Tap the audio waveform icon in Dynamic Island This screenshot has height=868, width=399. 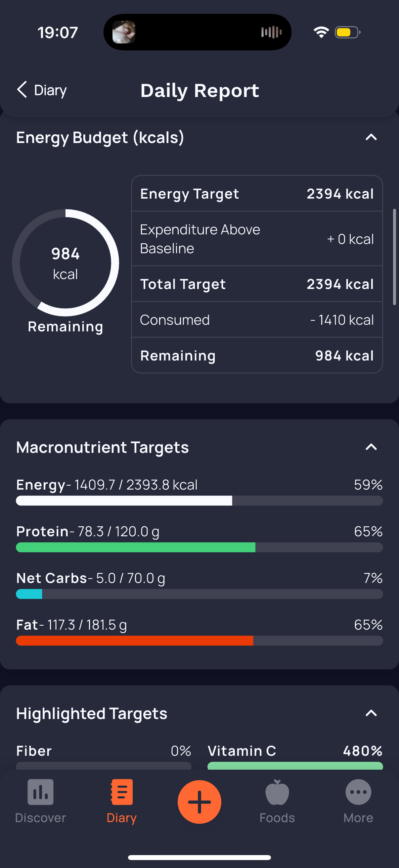[x=271, y=32]
